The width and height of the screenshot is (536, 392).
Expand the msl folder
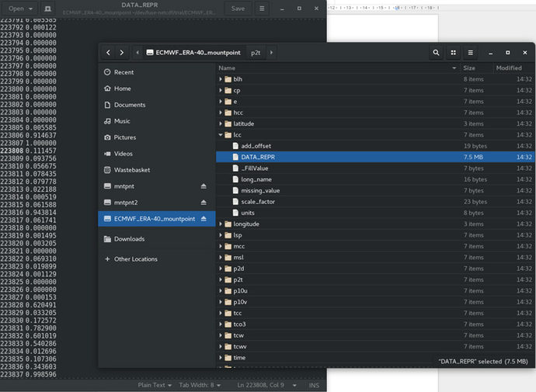[x=221, y=258]
